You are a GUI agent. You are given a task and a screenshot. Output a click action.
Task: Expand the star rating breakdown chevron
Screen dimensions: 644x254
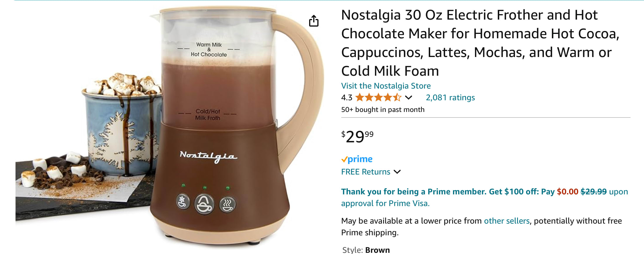coord(409,98)
